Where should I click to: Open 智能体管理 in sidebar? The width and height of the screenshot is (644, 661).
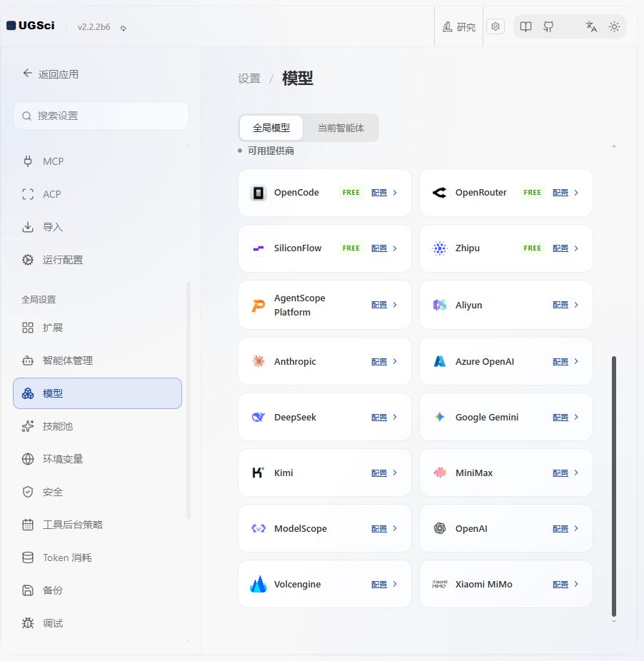[x=97, y=360]
